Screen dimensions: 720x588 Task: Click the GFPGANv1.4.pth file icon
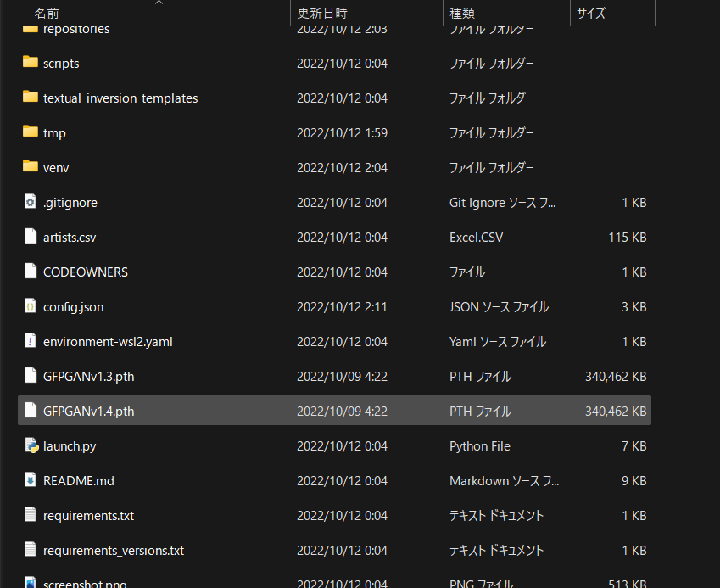[31, 410]
